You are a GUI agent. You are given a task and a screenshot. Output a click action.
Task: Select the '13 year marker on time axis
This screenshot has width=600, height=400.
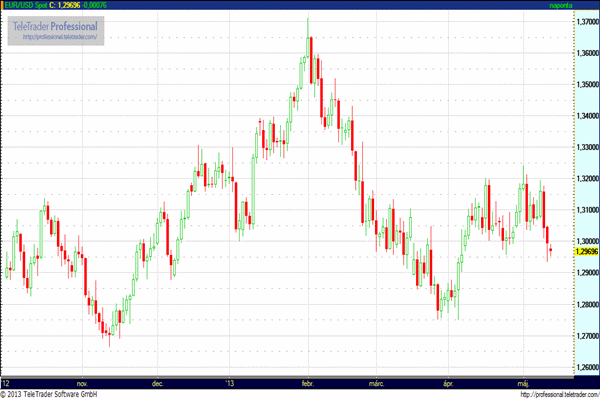(230, 382)
